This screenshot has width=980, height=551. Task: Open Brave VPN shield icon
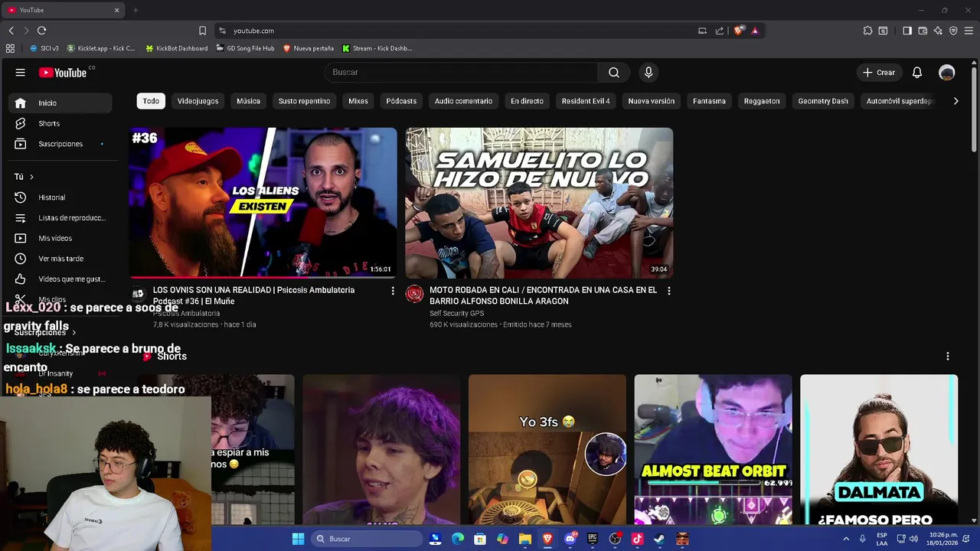pos(953,31)
